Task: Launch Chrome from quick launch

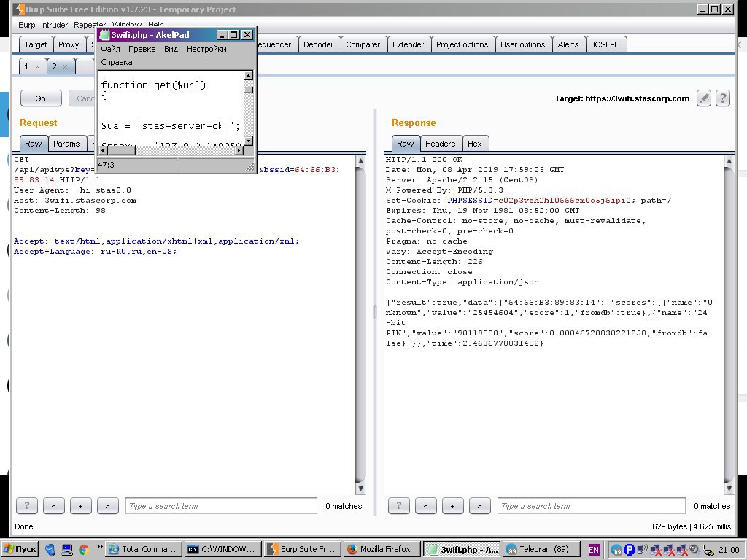Action: click(x=84, y=550)
